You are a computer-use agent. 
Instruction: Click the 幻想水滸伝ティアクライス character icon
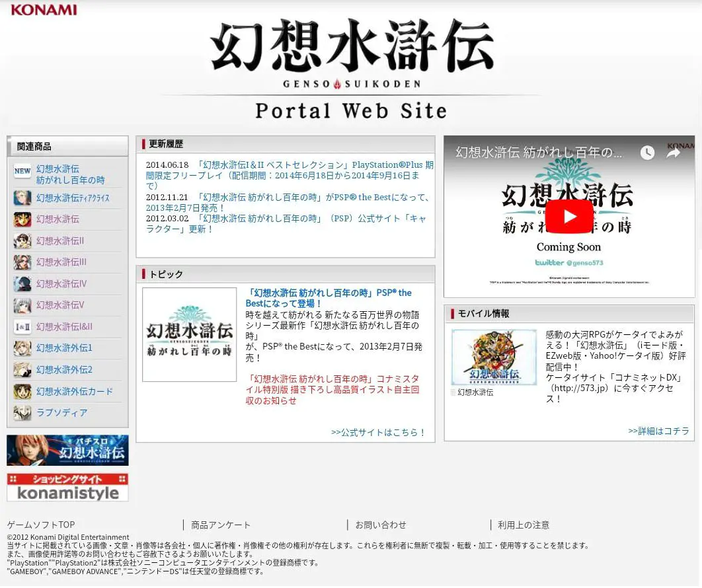tap(22, 198)
